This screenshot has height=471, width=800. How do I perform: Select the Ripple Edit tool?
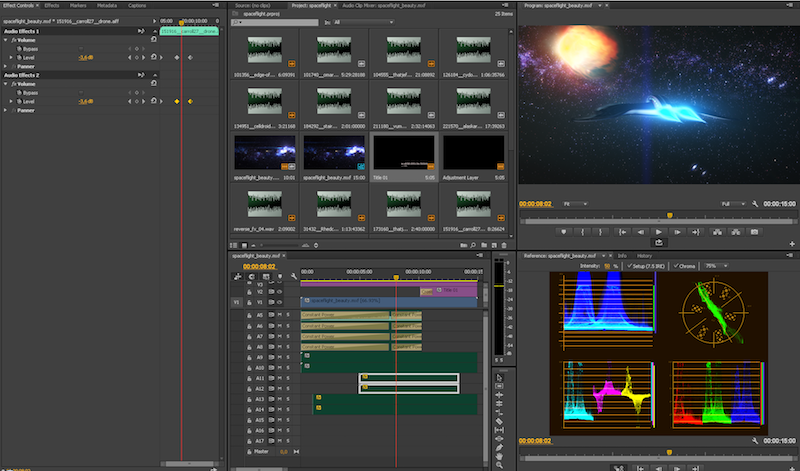(x=499, y=395)
